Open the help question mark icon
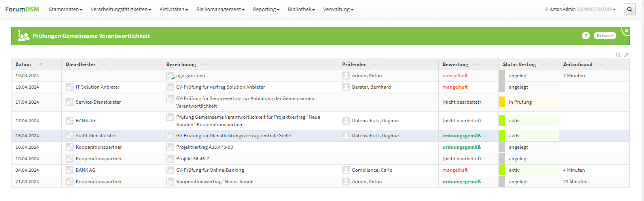This screenshot has width=644, height=201. (x=585, y=36)
